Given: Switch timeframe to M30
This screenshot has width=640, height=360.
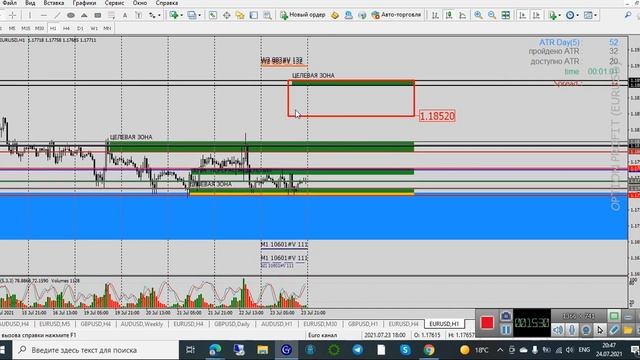Looking at the screenshot, I should point(39,28).
